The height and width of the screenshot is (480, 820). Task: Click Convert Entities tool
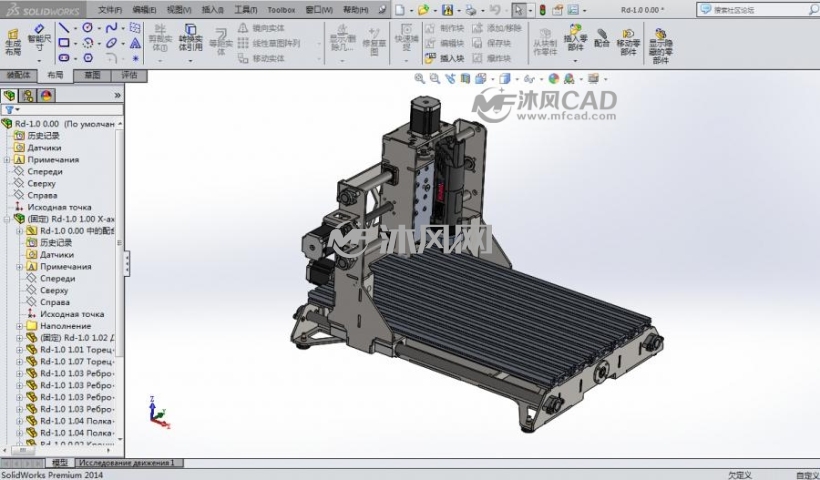click(190, 37)
